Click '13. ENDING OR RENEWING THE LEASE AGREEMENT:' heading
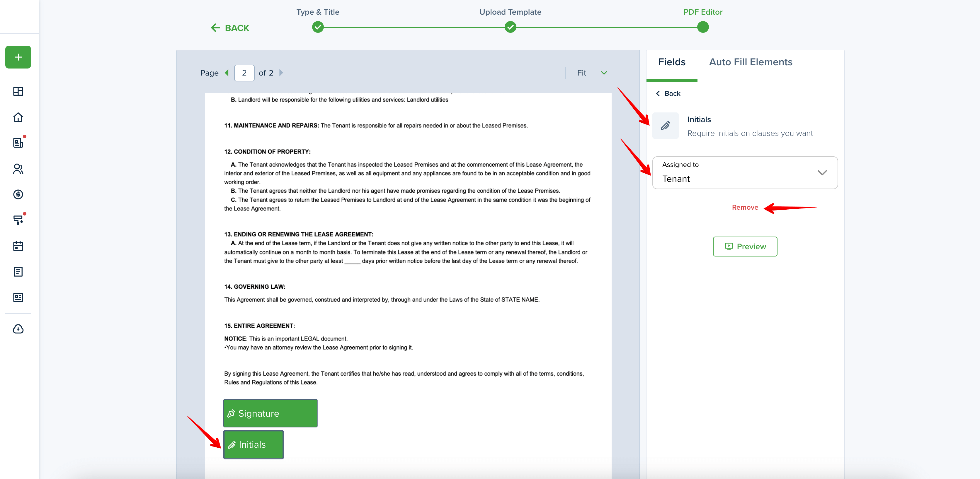Image resolution: width=980 pixels, height=479 pixels. click(299, 234)
